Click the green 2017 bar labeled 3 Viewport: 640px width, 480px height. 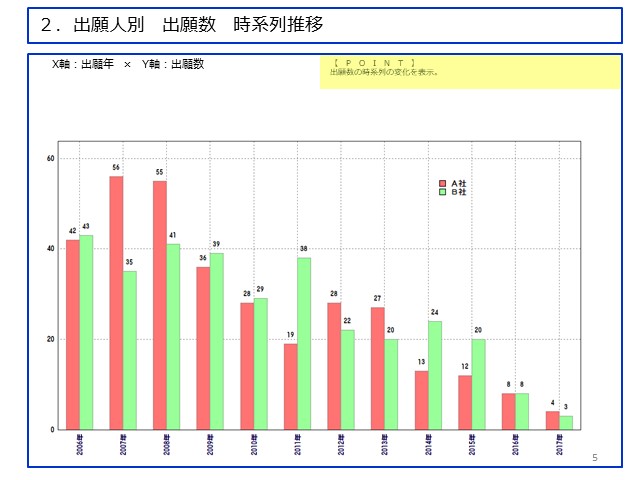pos(566,422)
